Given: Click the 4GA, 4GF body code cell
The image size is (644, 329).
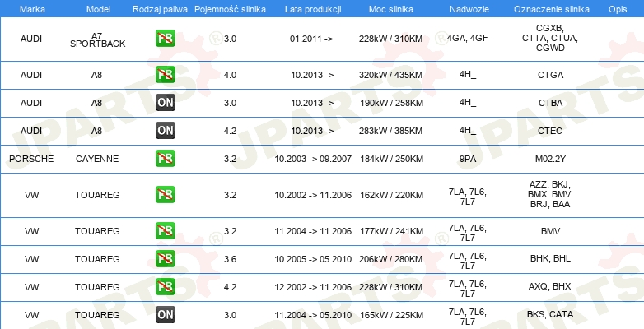Looking at the screenshot, I should point(468,39).
